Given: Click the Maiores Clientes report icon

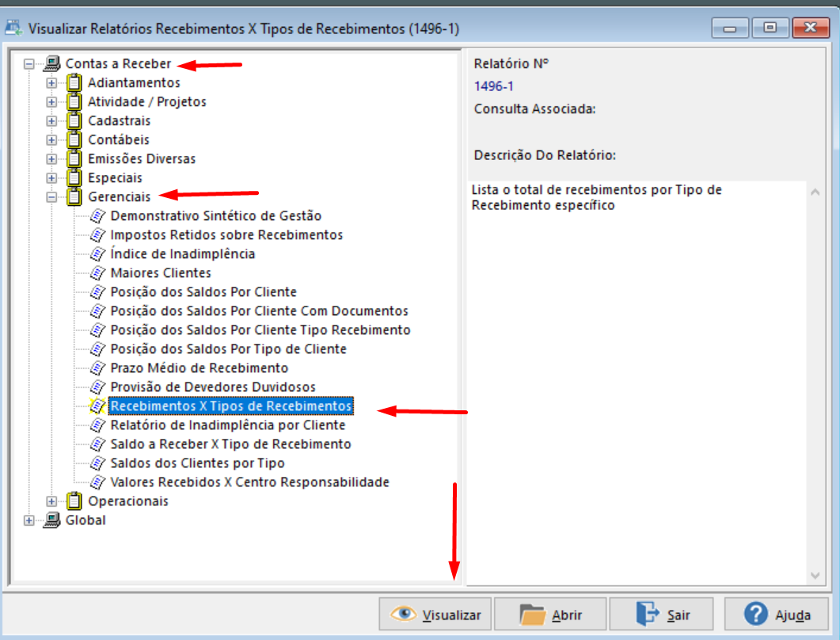Looking at the screenshot, I should (x=97, y=272).
